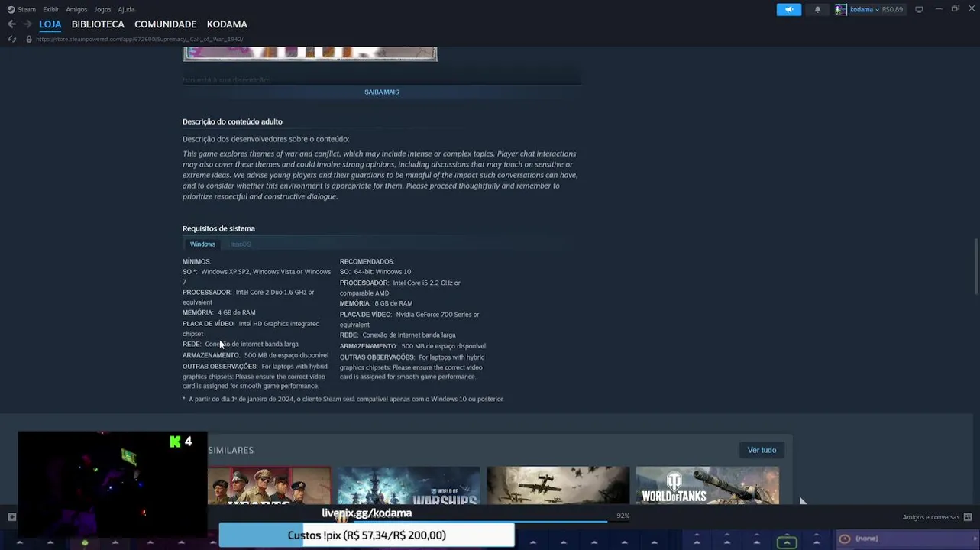Open Steam announcements megaphone button
This screenshot has height=550, width=980.
point(789,9)
